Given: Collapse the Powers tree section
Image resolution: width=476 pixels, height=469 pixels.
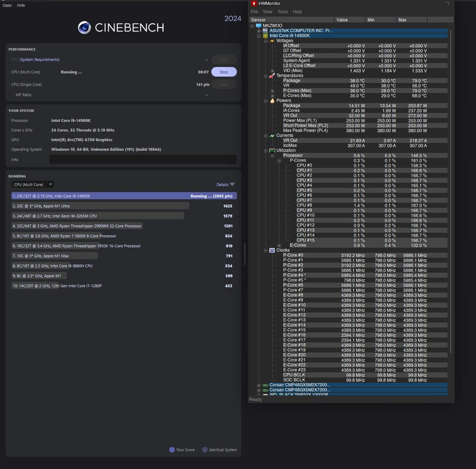Looking at the screenshot, I should click(x=266, y=101).
